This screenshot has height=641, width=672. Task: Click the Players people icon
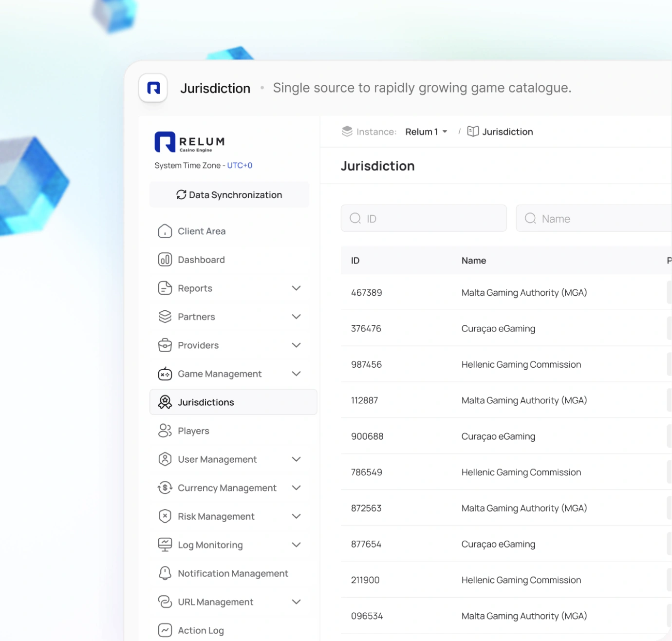(165, 431)
